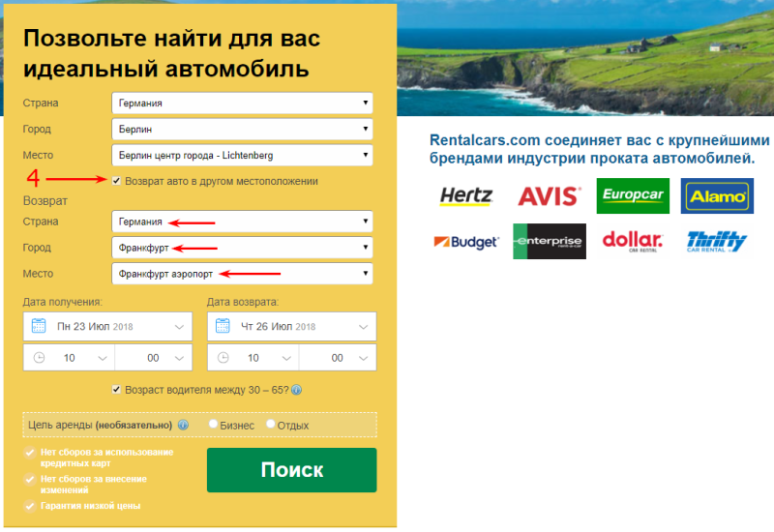
Task: Click the coastal landscape banner image
Action: click(585, 58)
